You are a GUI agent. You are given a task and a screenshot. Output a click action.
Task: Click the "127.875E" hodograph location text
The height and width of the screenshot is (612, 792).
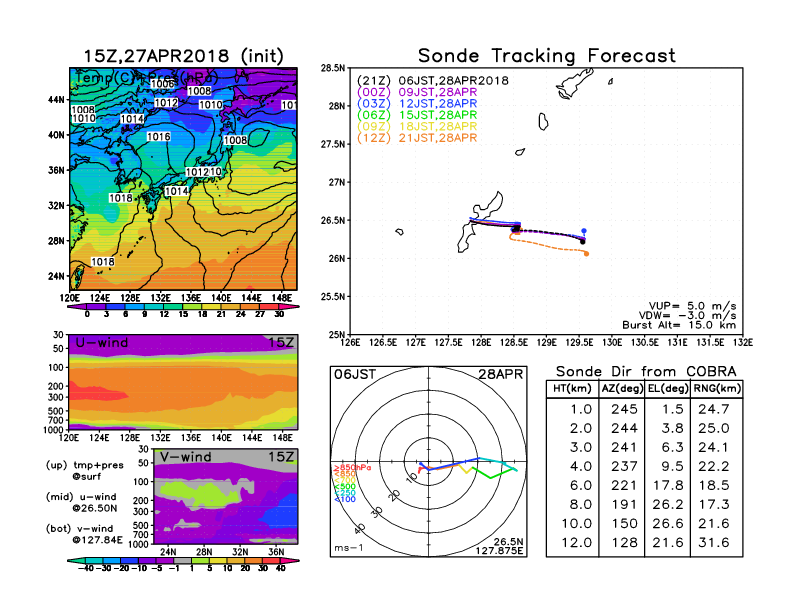coord(499,550)
